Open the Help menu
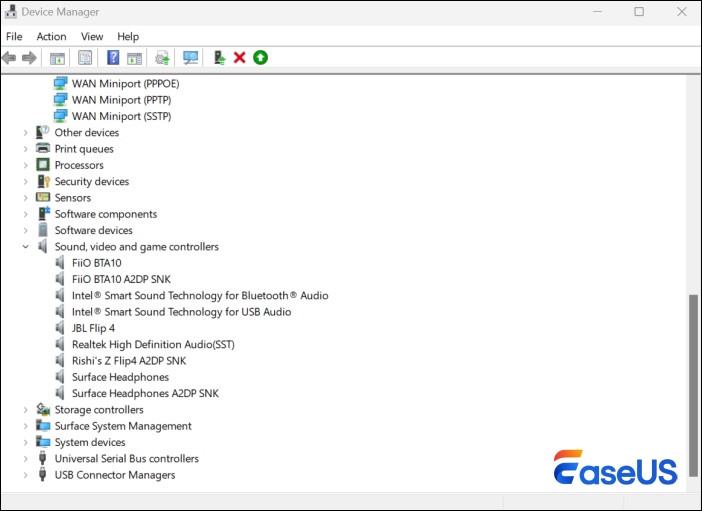The height and width of the screenshot is (511, 702). click(x=128, y=36)
